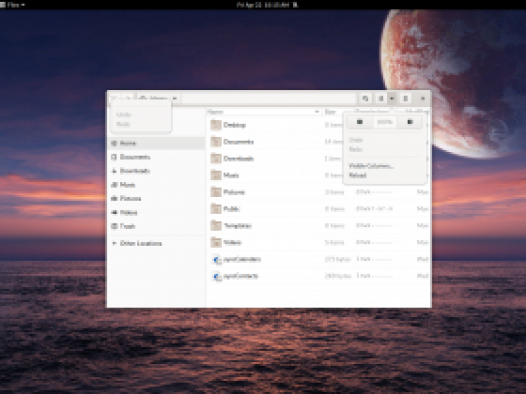
Task: Open the Files app menu in top bar
Action: click(13, 5)
